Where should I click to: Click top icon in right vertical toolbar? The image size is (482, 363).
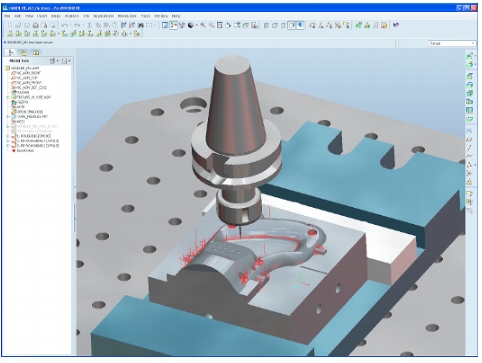(x=469, y=55)
